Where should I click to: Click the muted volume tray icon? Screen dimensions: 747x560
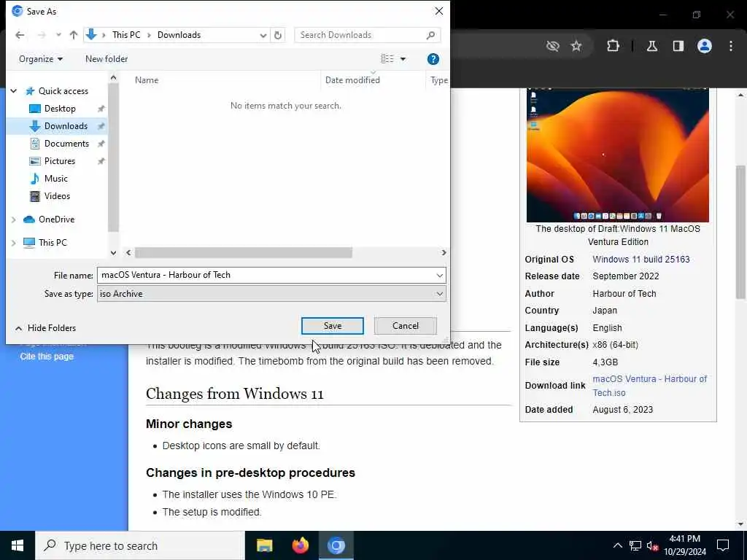(652, 545)
